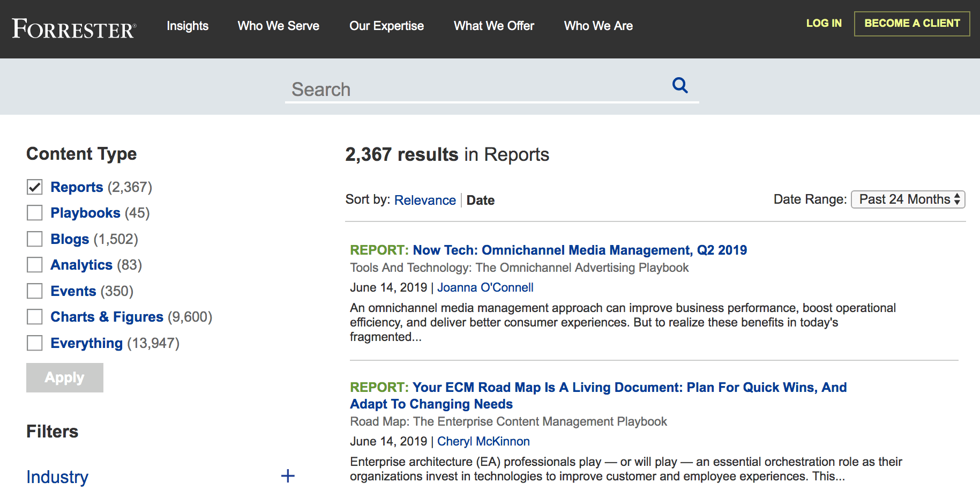Click the Industry filter label
Image resolution: width=980 pixels, height=497 pixels.
57,477
